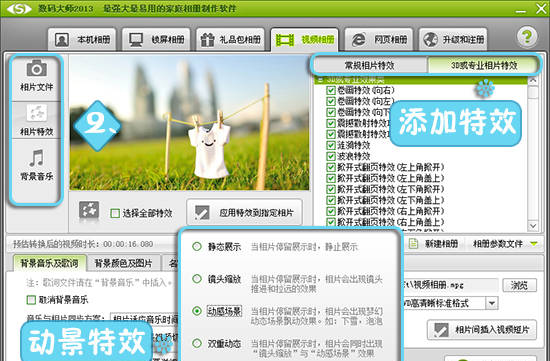Switch to the 本机相册 tab

point(82,40)
